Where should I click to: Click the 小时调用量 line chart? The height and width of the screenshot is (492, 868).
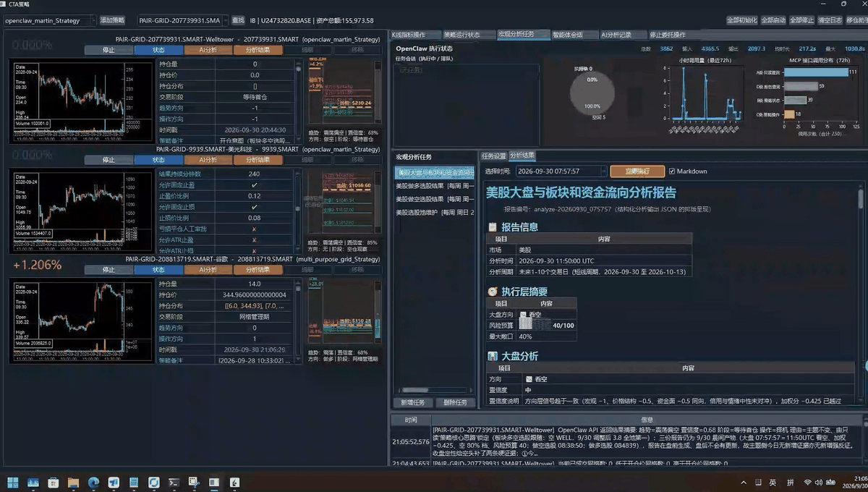tap(706, 93)
